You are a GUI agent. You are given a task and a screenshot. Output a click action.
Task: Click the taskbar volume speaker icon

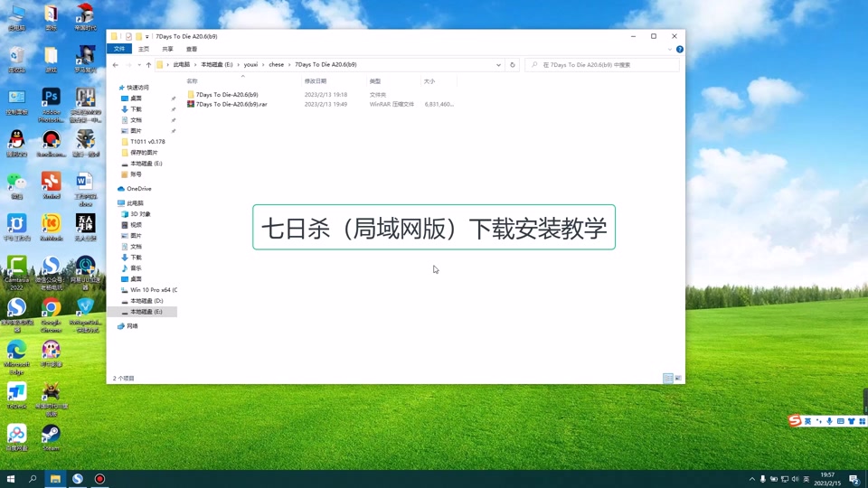[796, 479]
